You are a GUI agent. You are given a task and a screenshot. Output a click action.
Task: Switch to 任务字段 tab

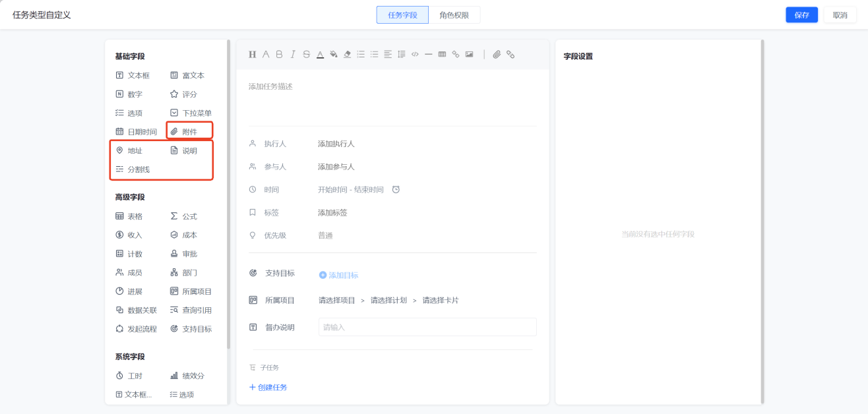(x=402, y=15)
